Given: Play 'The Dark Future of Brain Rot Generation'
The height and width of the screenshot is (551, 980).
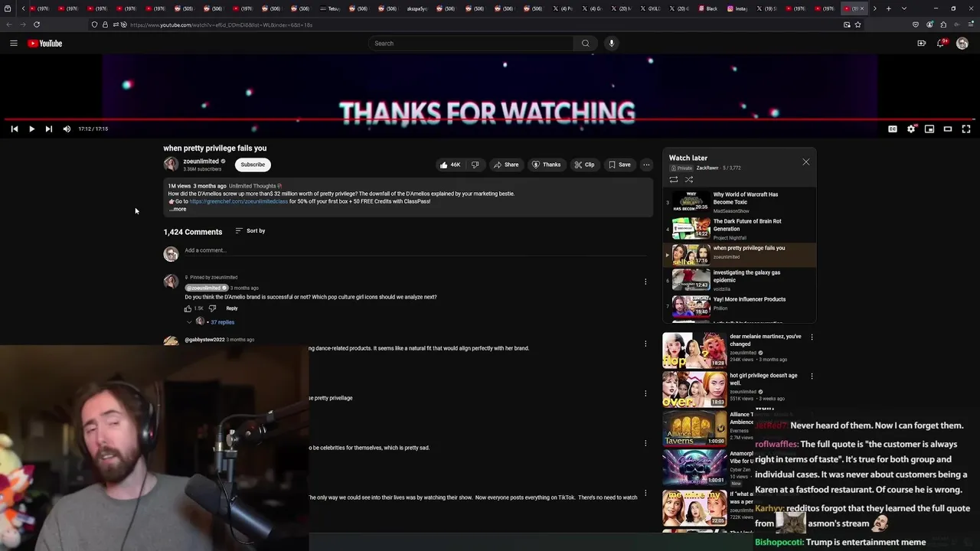Looking at the screenshot, I should point(740,229).
